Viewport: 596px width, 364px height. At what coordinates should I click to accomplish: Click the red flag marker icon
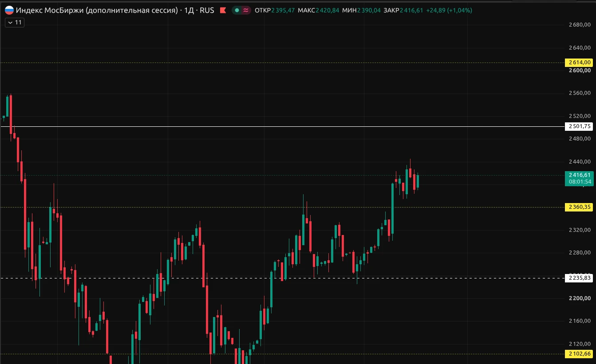pyautogui.click(x=223, y=10)
